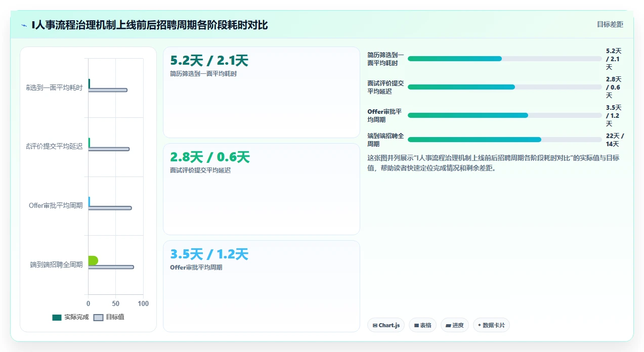
Task: Click the 100 tick on the chart x-axis
Action: coord(143,303)
